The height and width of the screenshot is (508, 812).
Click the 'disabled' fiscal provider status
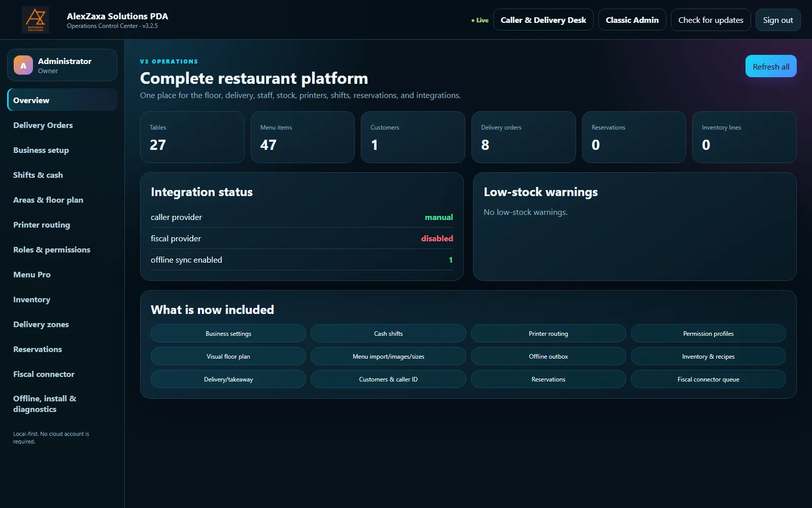point(437,238)
